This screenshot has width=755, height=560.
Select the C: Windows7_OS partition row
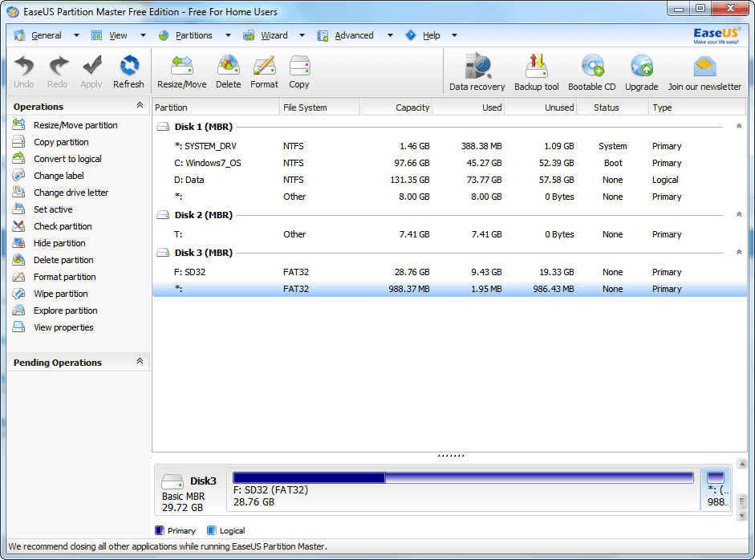click(449, 163)
